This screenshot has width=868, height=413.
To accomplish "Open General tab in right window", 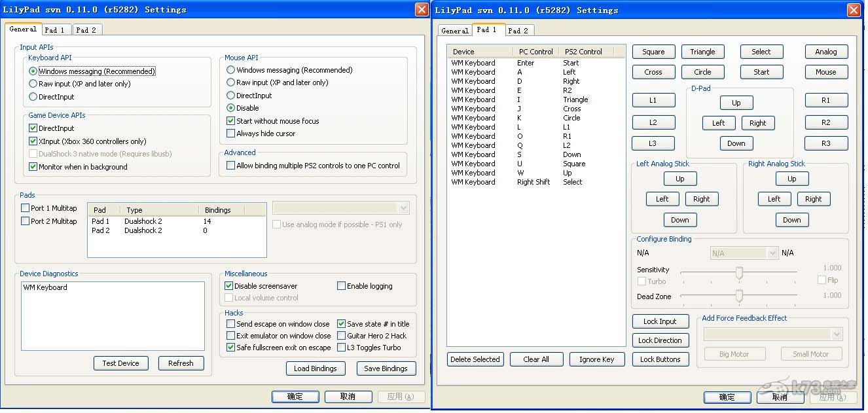I will pyautogui.click(x=454, y=31).
